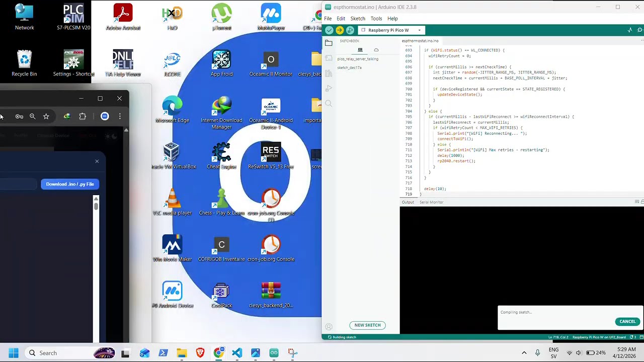The image size is (644, 362).
Task: Open File Explorer from the taskbar
Action: (x=182, y=353)
